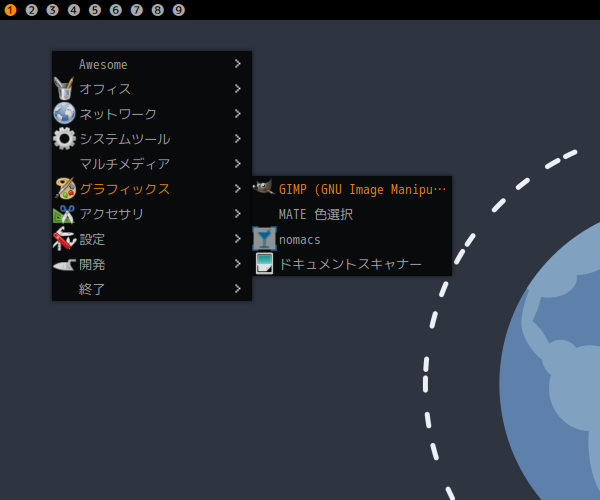Launch nomacs image viewer
The height and width of the screenshot is (500, 600).
[x=352, y=239]
